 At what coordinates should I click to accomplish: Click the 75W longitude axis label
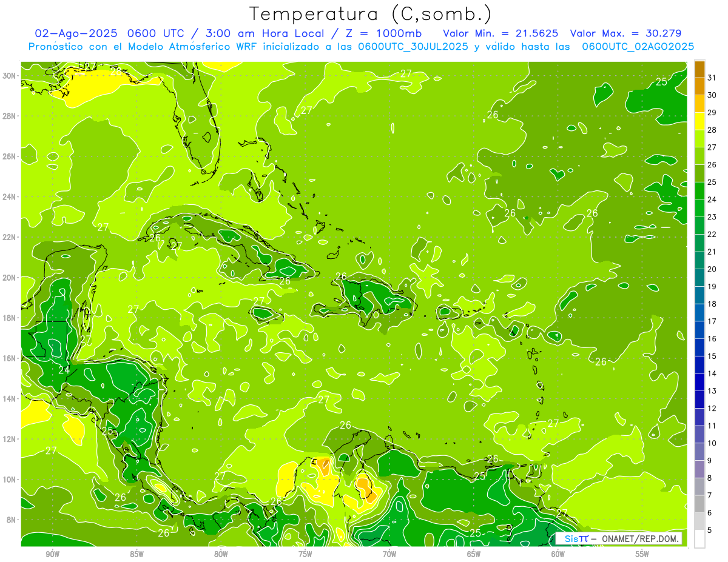point(305,554)
